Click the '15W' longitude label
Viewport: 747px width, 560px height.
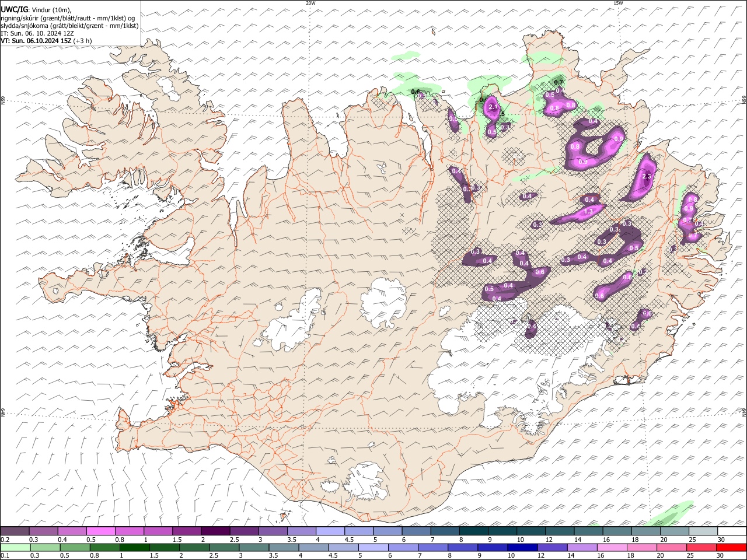[618, 3]
